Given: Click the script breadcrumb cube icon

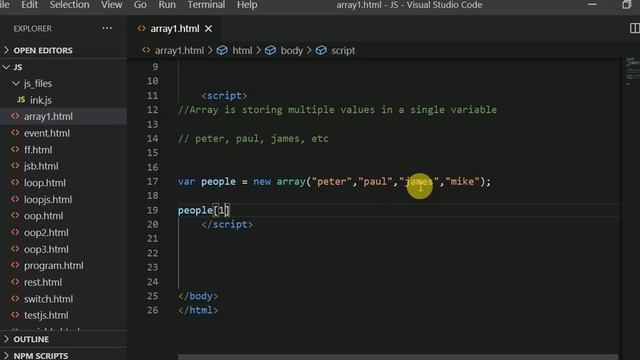Looking at the screenshot, I should (x=321, y=50).
